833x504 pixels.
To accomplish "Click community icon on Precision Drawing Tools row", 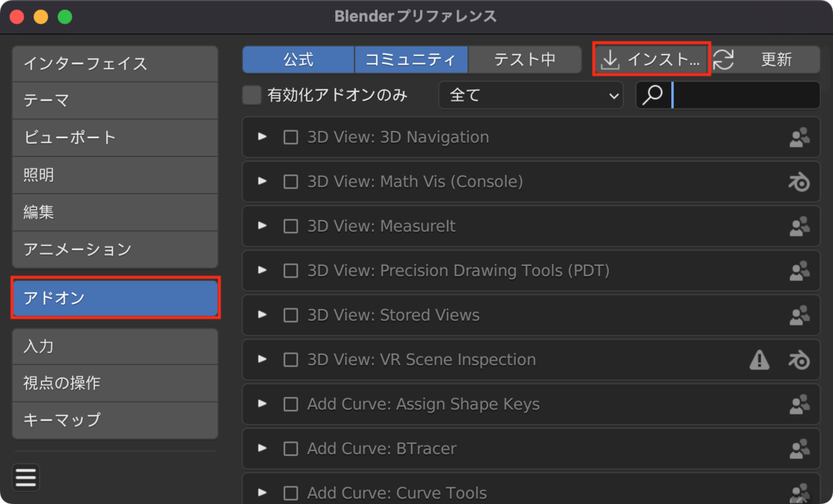I will [799, 271].
